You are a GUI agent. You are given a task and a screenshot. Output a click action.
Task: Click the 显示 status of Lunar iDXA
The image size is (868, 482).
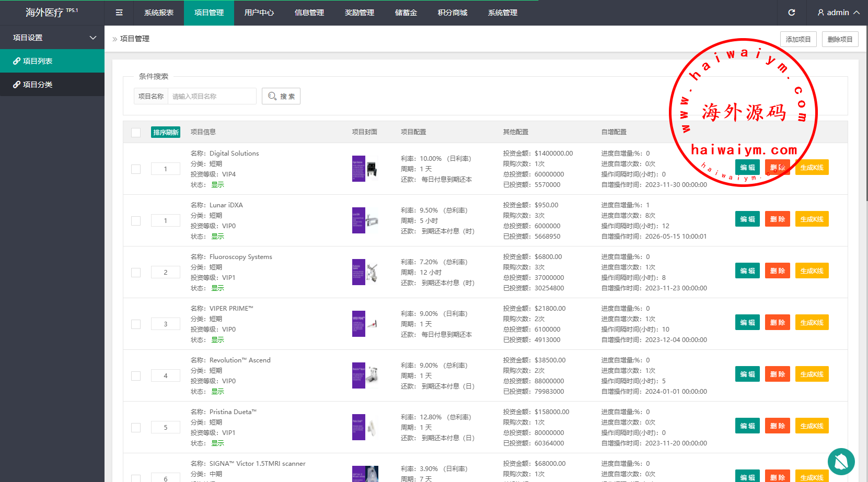click(x=217, y=237)
